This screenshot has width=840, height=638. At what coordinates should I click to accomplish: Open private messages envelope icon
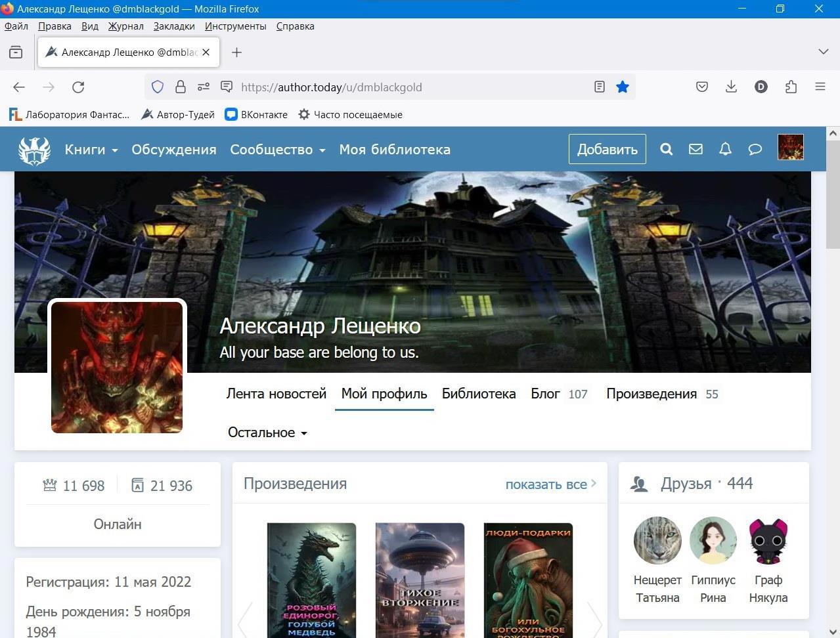(696, 149)
